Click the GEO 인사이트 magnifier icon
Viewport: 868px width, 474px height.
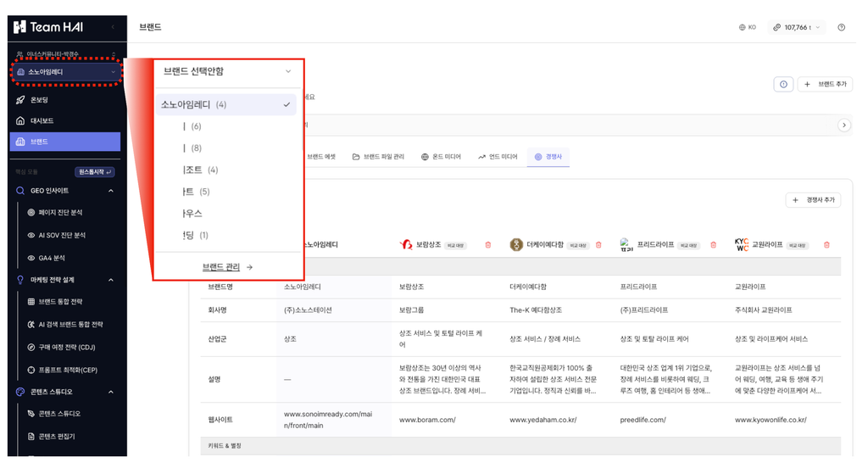[x=20, y=191]
